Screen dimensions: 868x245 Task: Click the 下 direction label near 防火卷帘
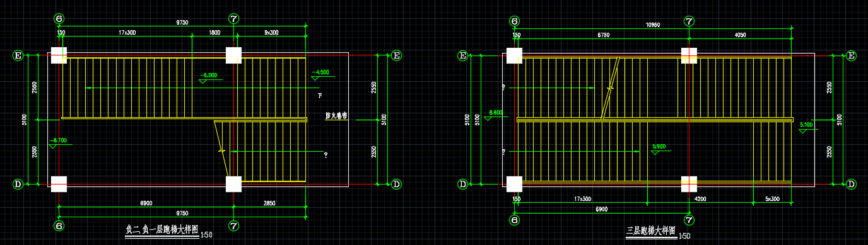click(320, 96)
